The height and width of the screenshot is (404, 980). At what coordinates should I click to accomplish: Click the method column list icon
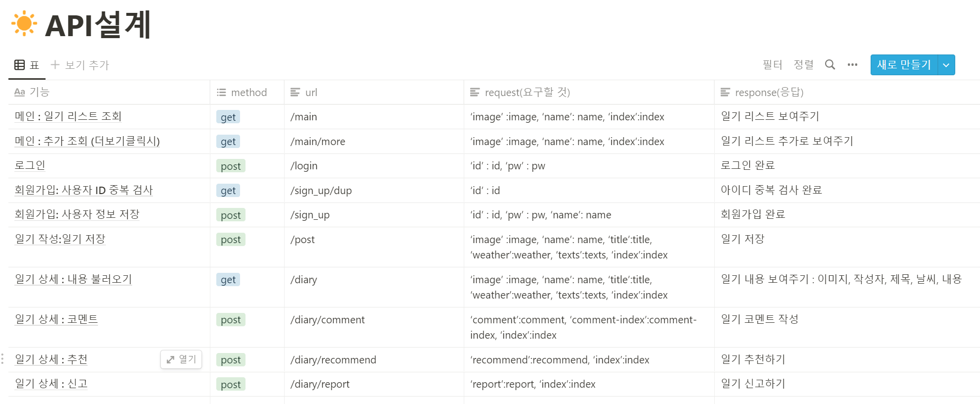(x=221, y=93)
